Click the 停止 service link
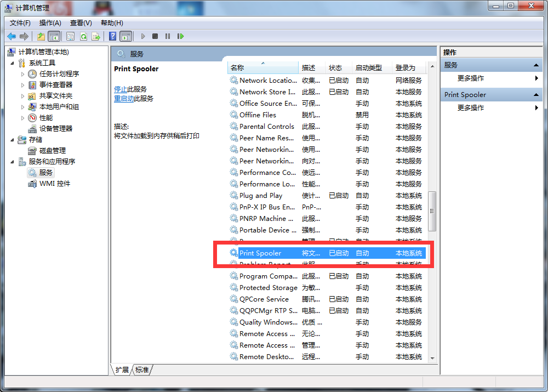 (x=121, y=89)
